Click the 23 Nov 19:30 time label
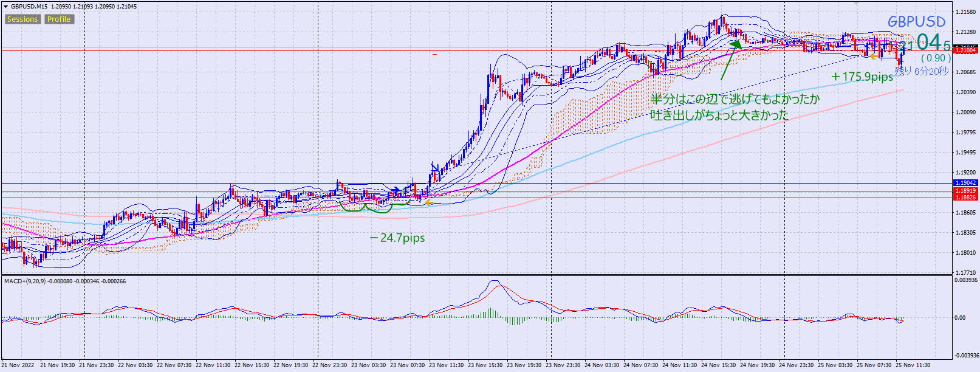980x372 pixels. pos(524,365)
